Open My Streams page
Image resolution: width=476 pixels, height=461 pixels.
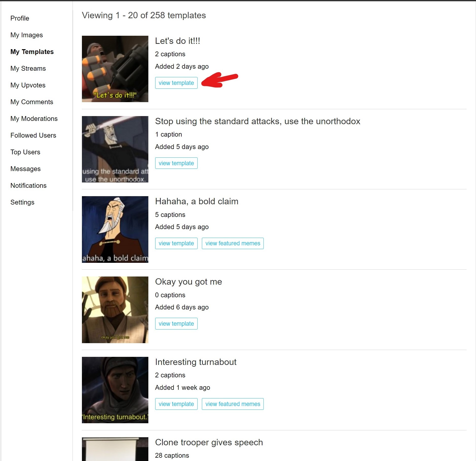[28, 68]
